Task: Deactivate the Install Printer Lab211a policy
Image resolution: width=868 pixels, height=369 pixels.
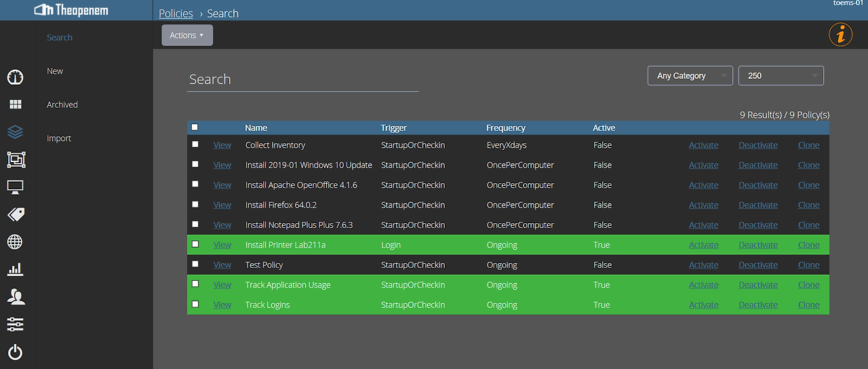Action: point(758,245)
